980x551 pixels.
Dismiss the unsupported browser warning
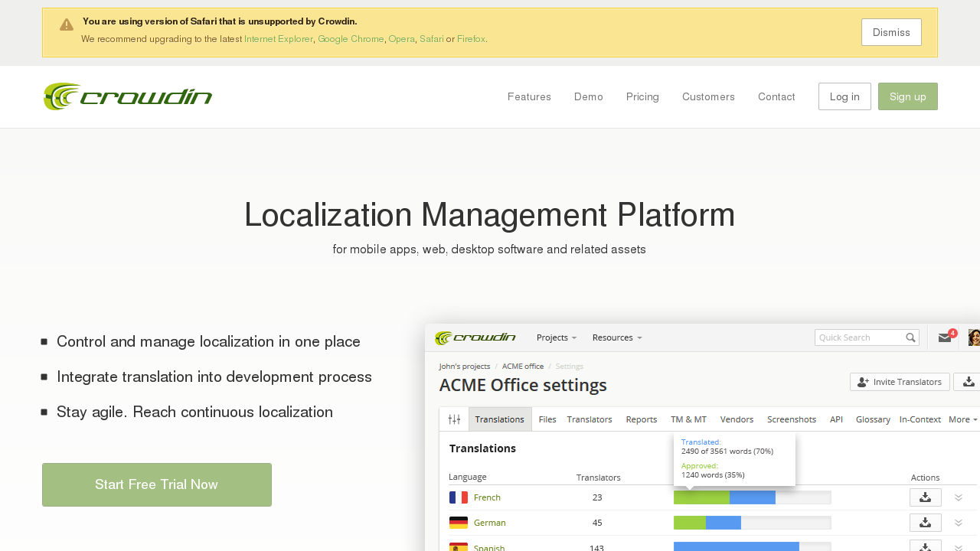[891, 32]
